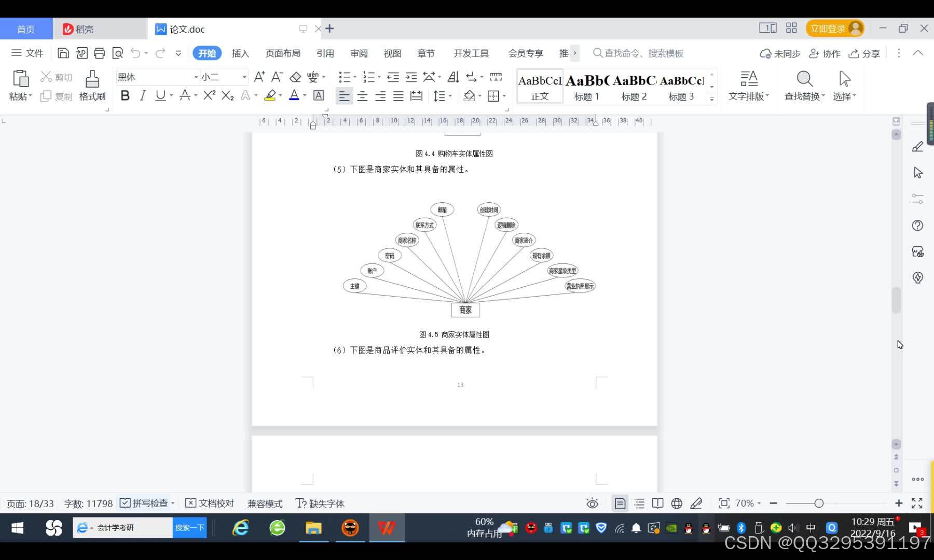Increase paragraph indent
This screenshot has height=560, width=934.
(411, 77)
